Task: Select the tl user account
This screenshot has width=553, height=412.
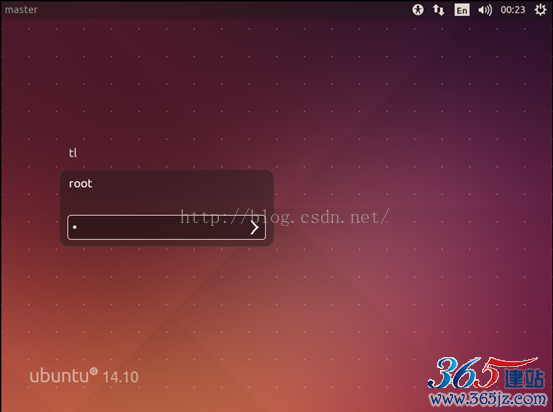Action: coord(73,153)
